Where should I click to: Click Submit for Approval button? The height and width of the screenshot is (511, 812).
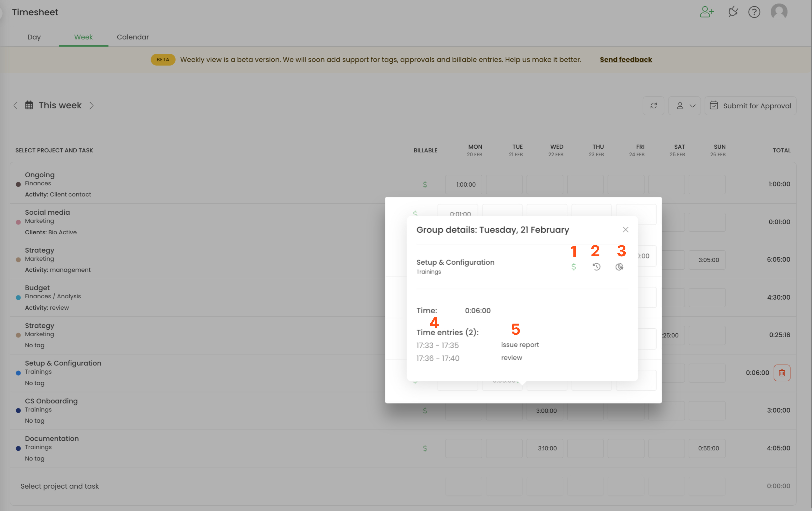[750, 106]
